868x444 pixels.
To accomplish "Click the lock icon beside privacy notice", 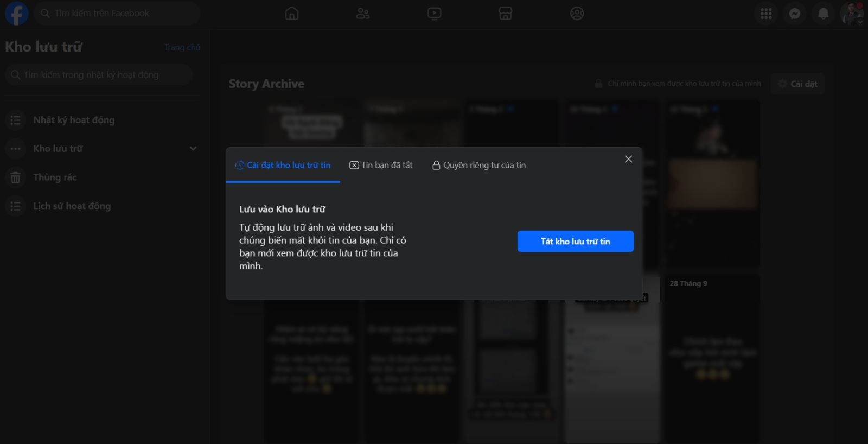I will click(x=598, y=84).
